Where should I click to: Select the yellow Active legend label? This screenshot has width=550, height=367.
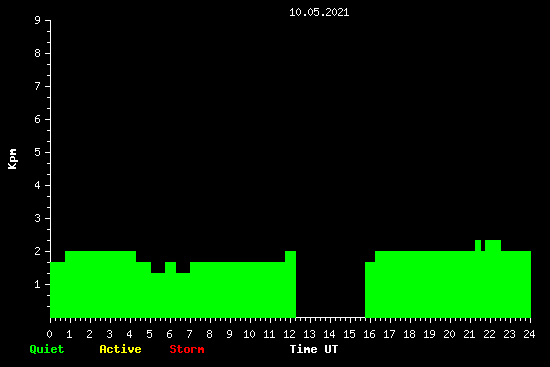coord(120,349)
